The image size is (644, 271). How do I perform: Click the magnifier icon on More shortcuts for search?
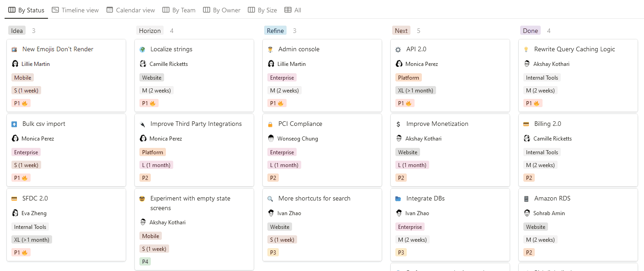271,198
